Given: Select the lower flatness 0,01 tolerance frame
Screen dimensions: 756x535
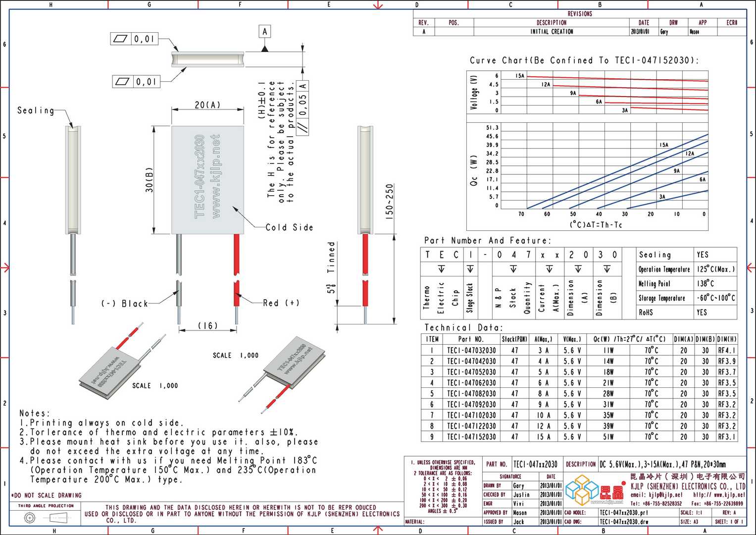Looking at the screenshot, I should point(136,81).
